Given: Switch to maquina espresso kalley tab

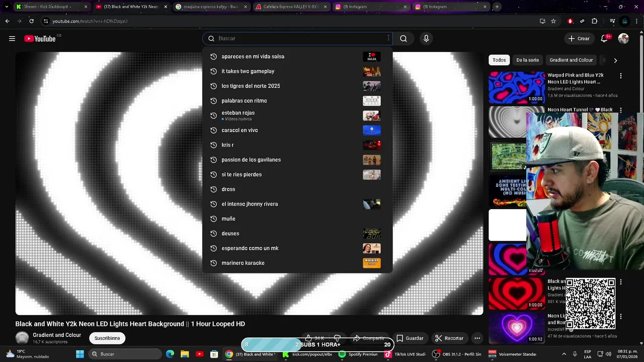Looking at the screenshot, I should (x=211, y=7).
